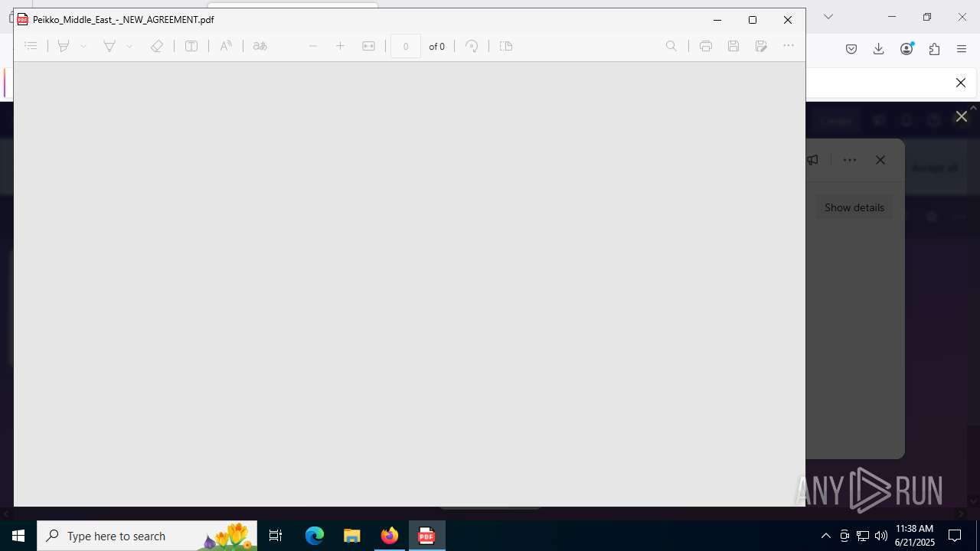Viewport: 980px width, 551px height.
Task: Start the read aloud feature
Action: (x=226, y=46)
